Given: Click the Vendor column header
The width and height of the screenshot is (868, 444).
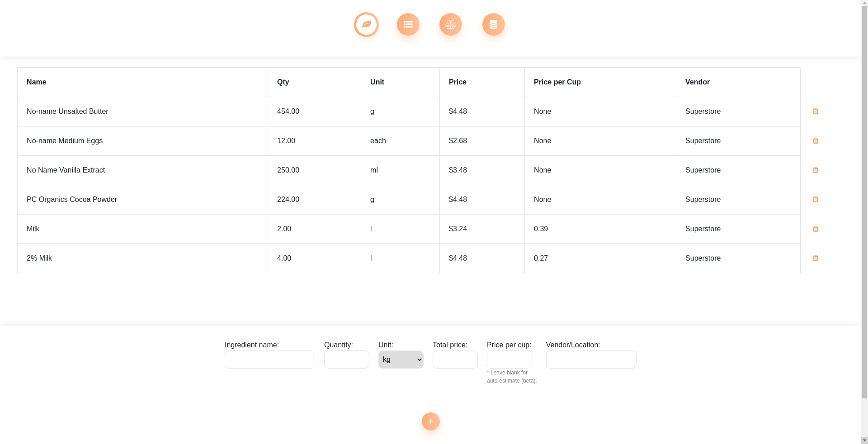Looking at the screenshot, I should pyautogui.click(x=738, y=82).
